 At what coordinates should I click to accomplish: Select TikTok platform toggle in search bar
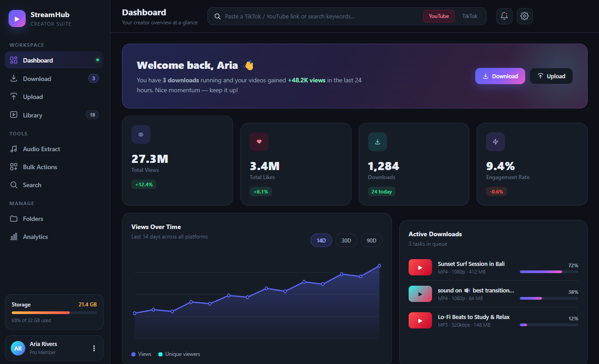coord(470,16)
